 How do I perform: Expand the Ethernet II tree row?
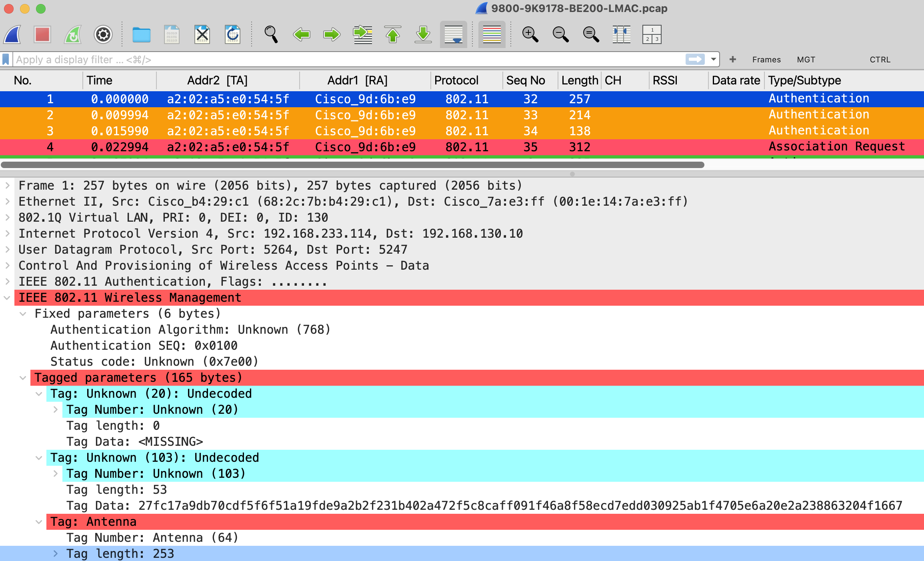pos(8,201)
